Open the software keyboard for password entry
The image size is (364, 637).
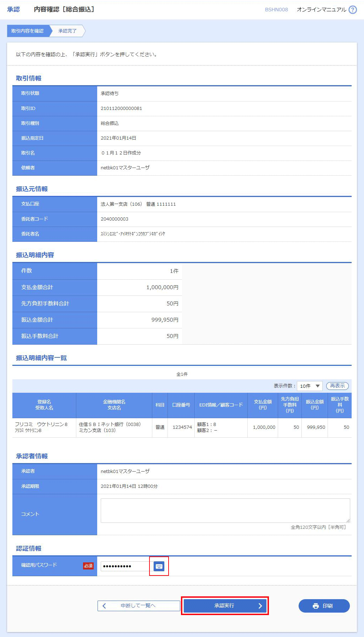coord(159,566)
